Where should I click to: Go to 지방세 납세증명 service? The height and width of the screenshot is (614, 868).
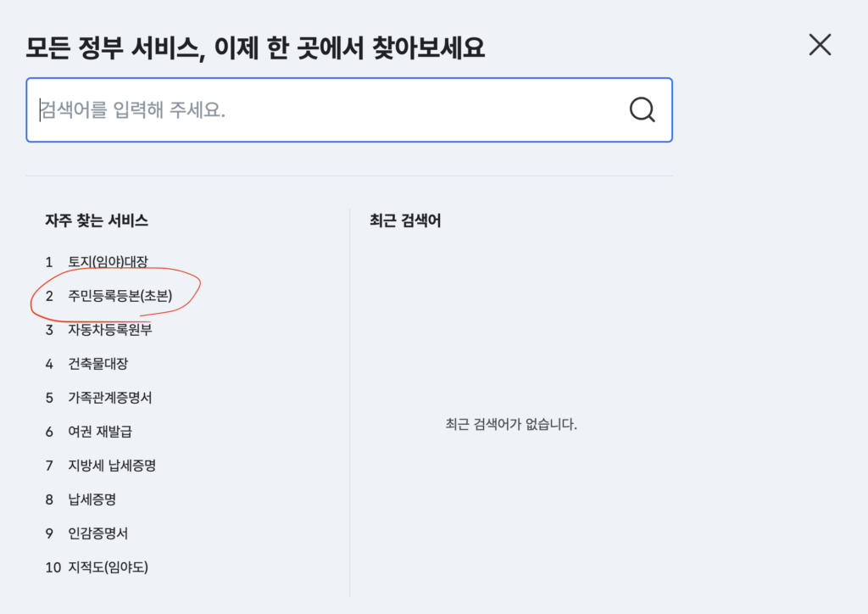(112, 466)
